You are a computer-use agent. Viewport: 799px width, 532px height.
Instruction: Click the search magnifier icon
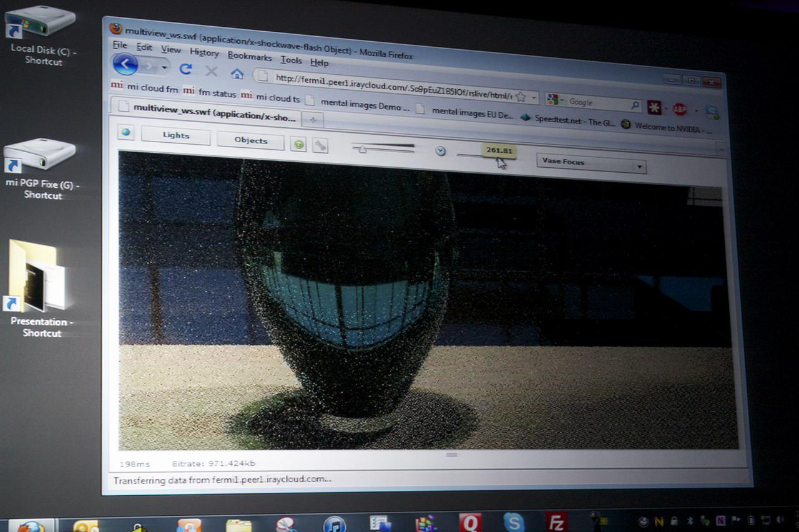pyautogui.click(x=635, y=105)
